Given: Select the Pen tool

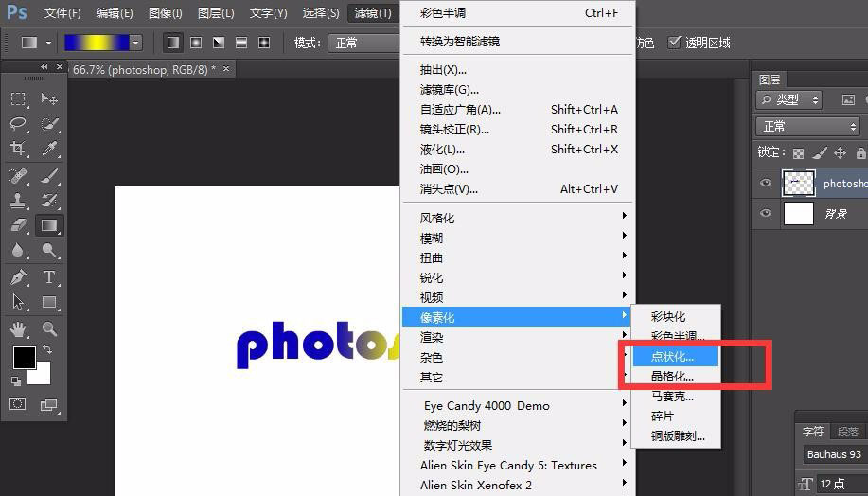Looking at the screenshot, I should click(x=18, y=276).
